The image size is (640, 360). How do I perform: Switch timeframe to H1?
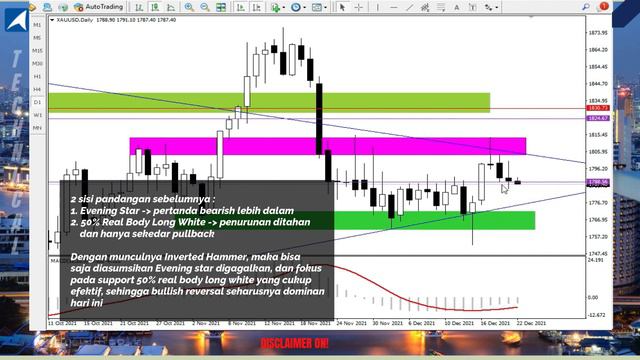pos(37,76)
